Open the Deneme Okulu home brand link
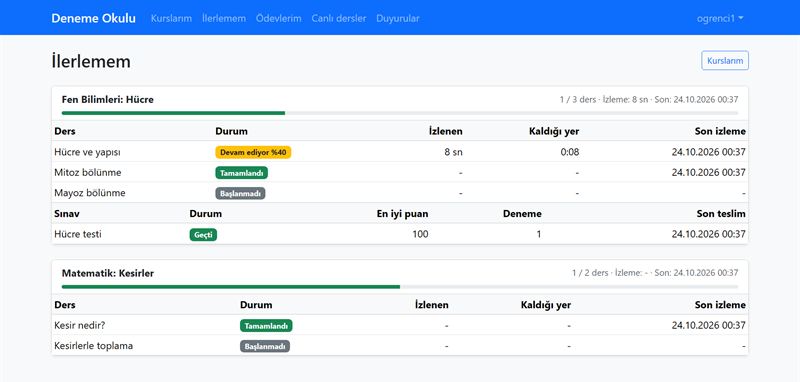800x382 pixels. [x=93, y=18]
